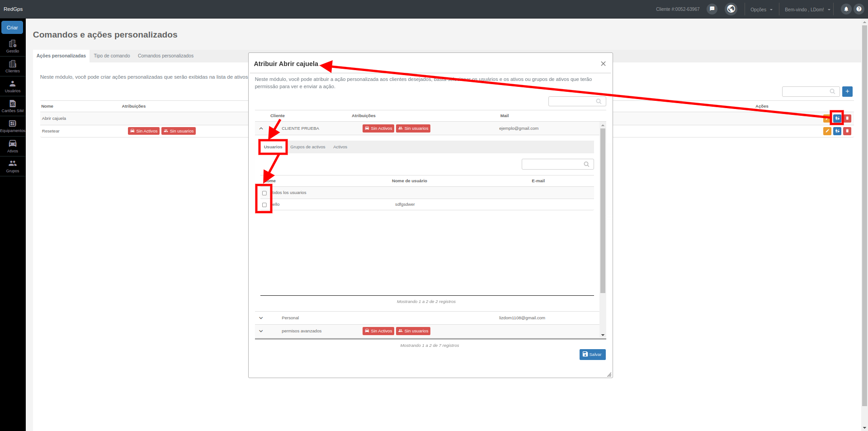The image size is (868, 431).
Task: Edit the Resetear action with pencil icon
Action: pyautogui.click(x=827, y=131)
